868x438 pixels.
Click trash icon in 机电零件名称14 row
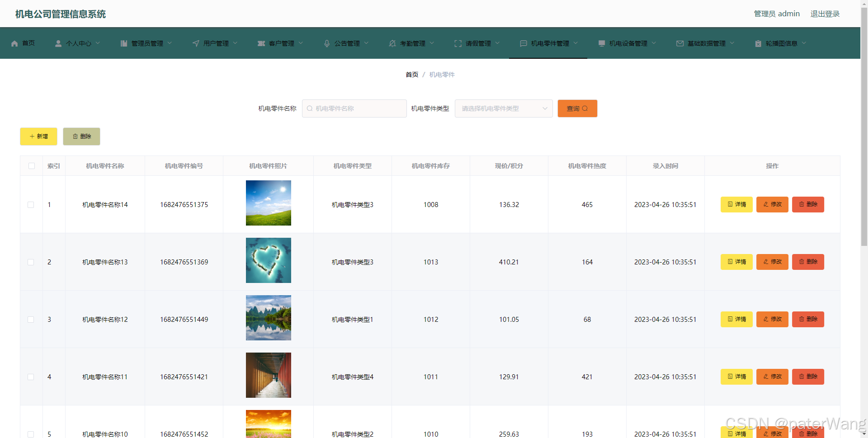click(x=802, y=204)
